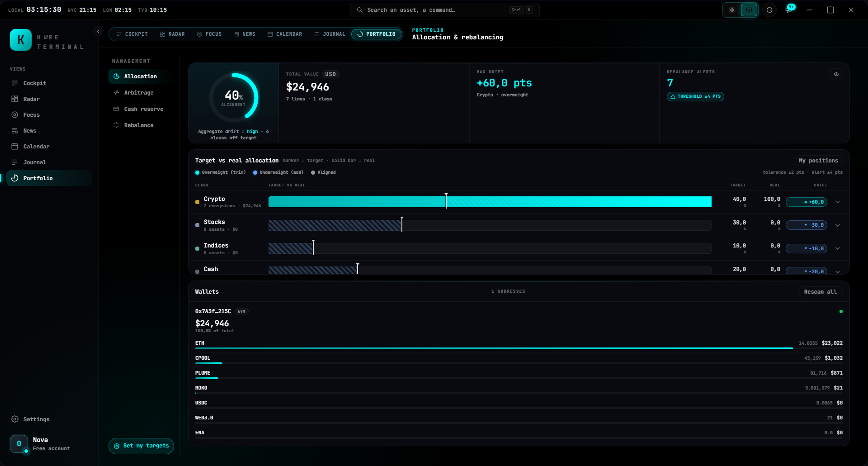Switch to the COCKPIT top tab
The image size is (868, 466).
(132, 34)
